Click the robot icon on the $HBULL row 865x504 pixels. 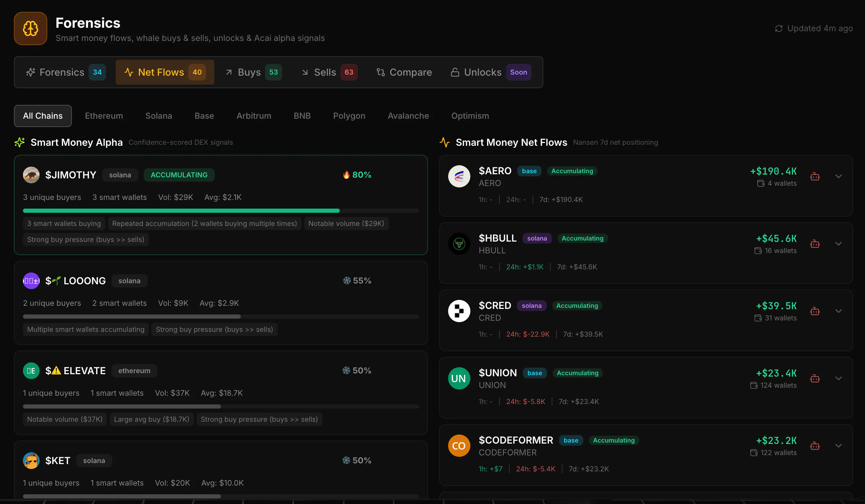[x=815, y=244]
